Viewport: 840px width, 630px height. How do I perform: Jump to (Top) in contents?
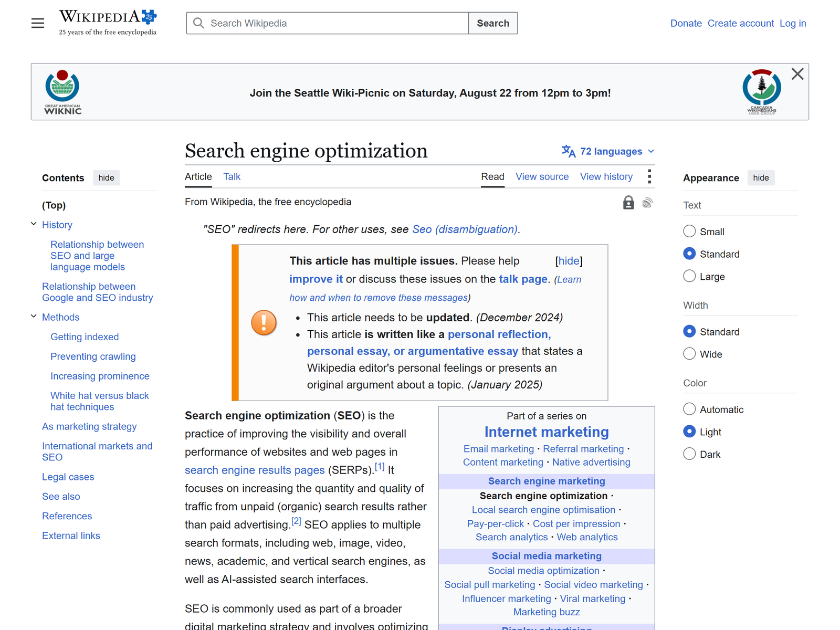click(54, 205)
